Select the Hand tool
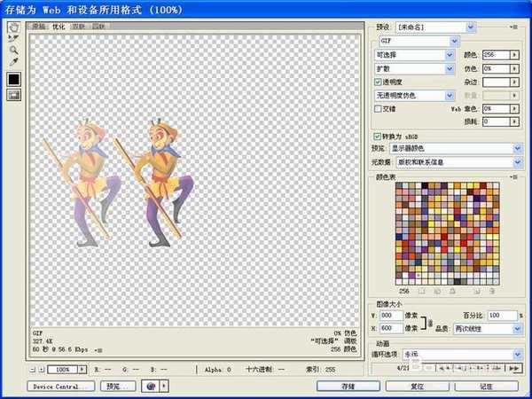Screen dimensions: 532x399 [14, 27]
